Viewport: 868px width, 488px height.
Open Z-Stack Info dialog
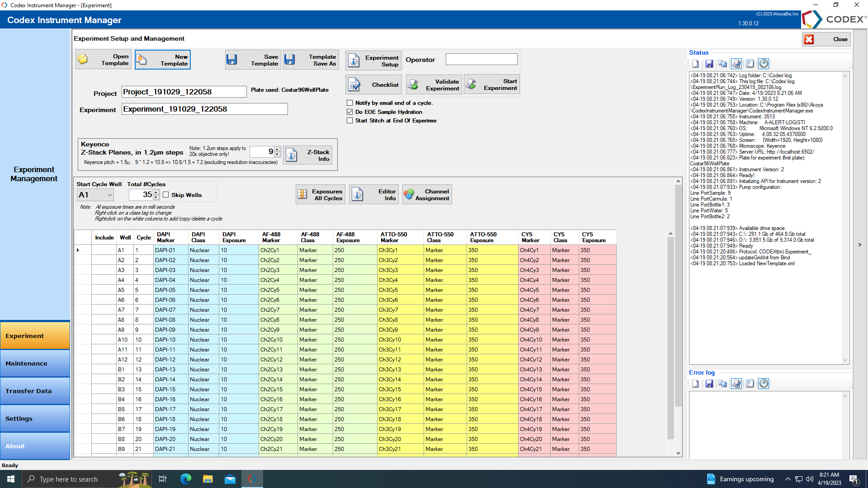[x=308, y=155]
